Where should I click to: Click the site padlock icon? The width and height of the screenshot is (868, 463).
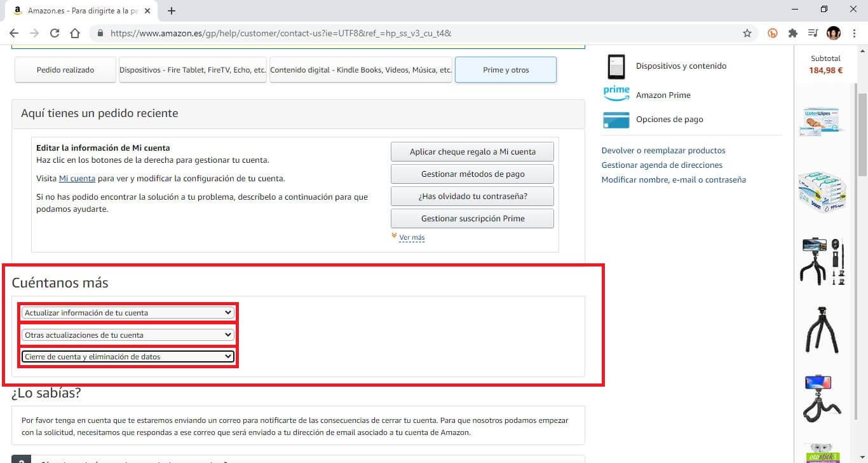tap(100, 33)
